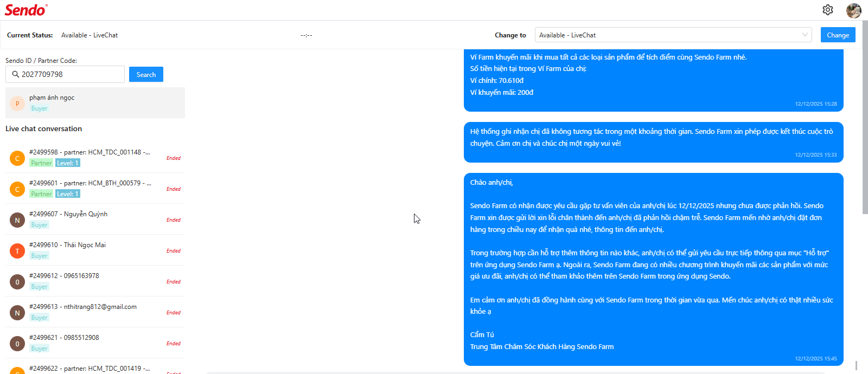
Task: Click Ended status of conversation #2499612
Action: 174,281
